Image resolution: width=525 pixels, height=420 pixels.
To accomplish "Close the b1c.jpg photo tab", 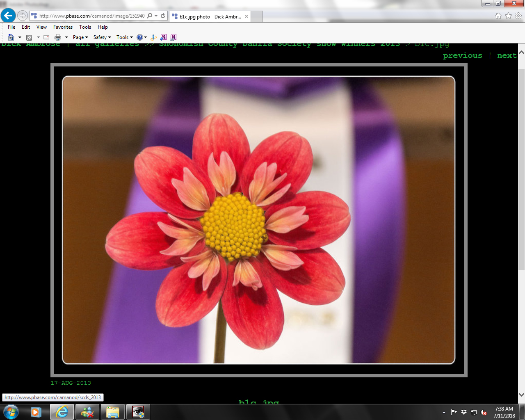I will (247, 16).
